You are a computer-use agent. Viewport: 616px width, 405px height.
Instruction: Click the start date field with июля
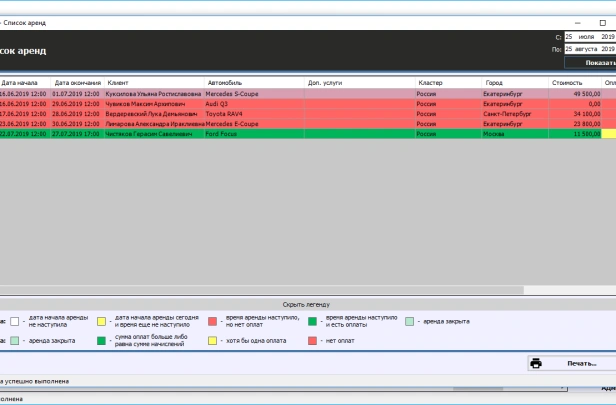(589, 36)
